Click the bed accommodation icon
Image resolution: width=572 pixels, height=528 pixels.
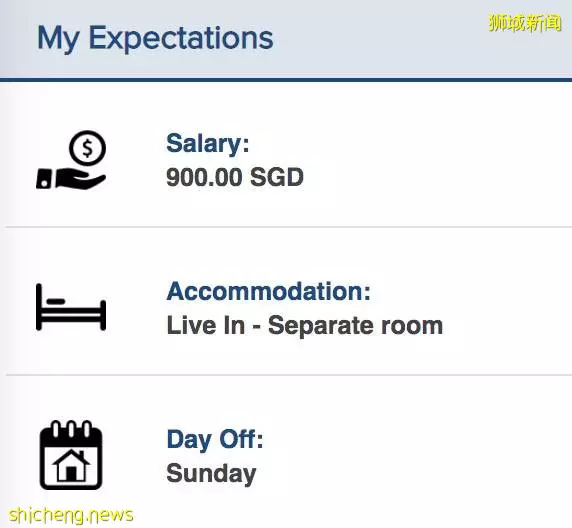pos(71,307)
